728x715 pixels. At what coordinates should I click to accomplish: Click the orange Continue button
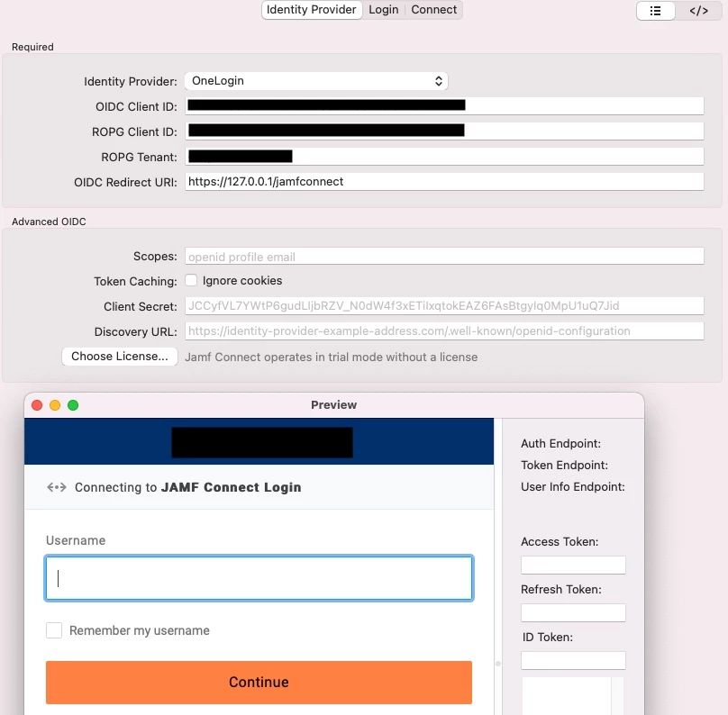pos(259,682)
